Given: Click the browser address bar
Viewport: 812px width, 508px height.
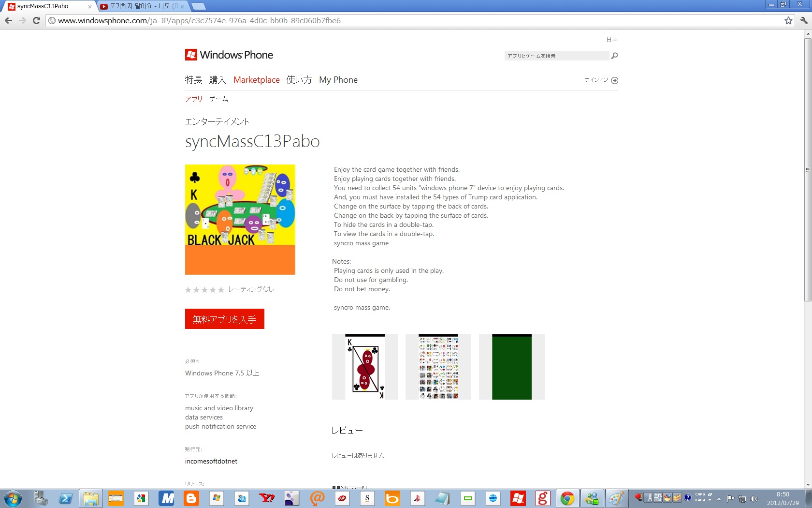Looking at the screenshot, I should [420, 20].
